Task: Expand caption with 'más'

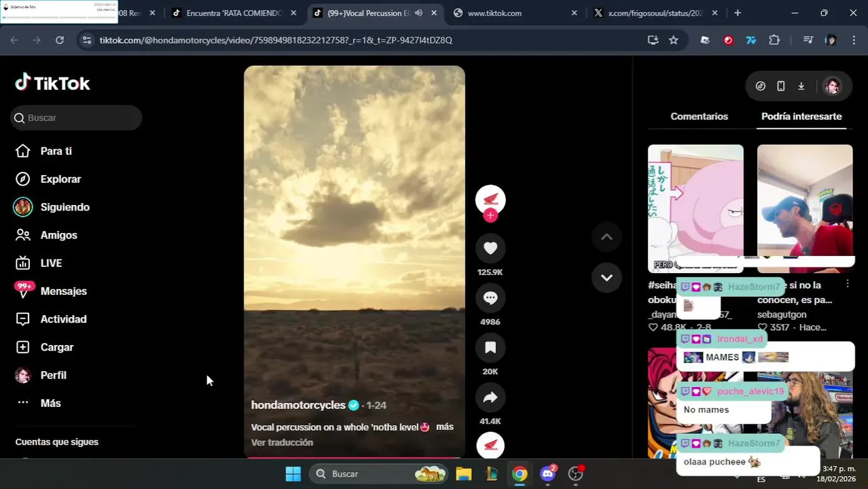Action: [x=444, y=427]
